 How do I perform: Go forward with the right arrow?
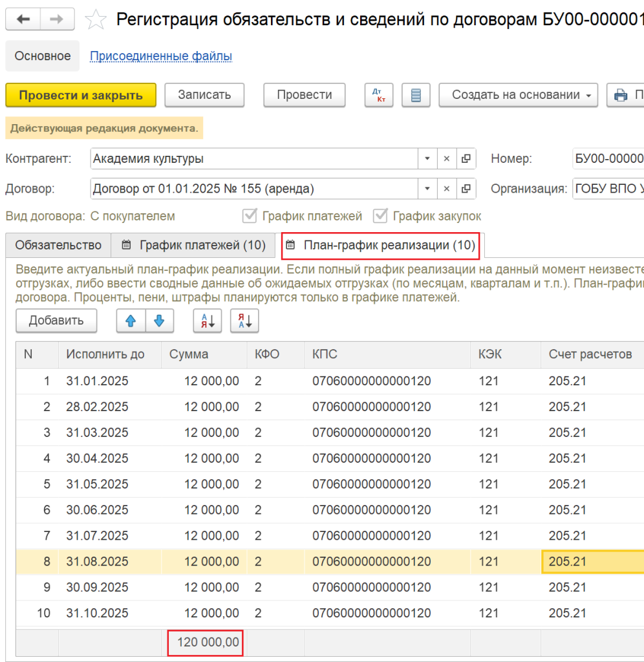[57, 19]
